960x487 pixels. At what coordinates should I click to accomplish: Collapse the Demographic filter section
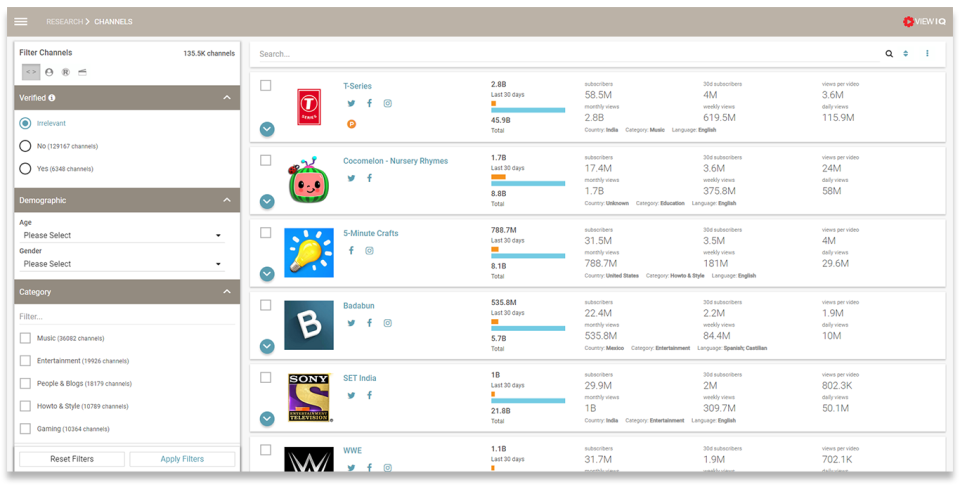coord(227,200)
